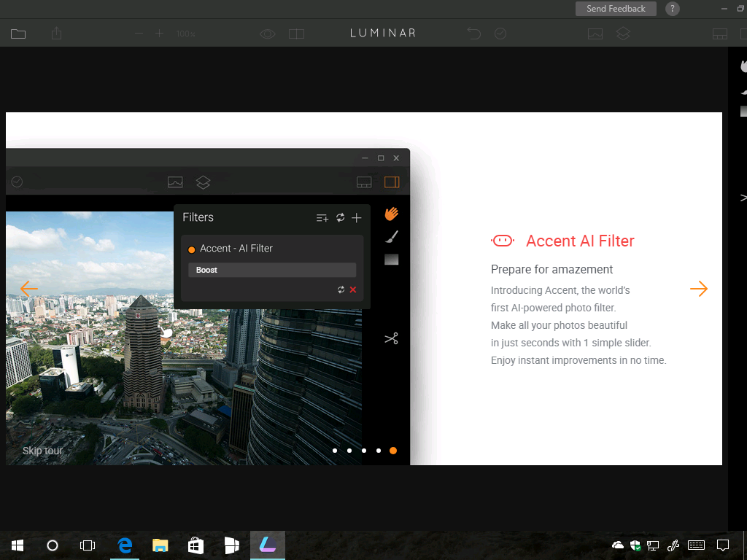
Task: Click the Luminar icon on the taskbar
Action: pyautogui.click(x=268, y=544)
